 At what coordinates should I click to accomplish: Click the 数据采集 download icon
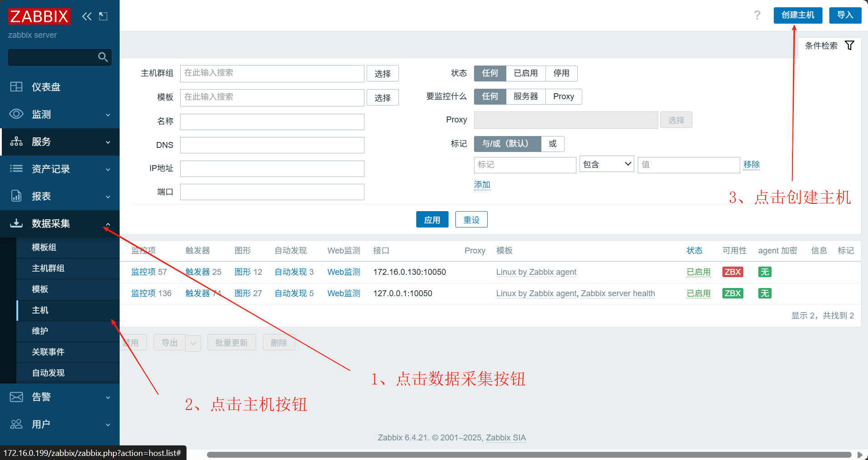click(x=16, y=223)
